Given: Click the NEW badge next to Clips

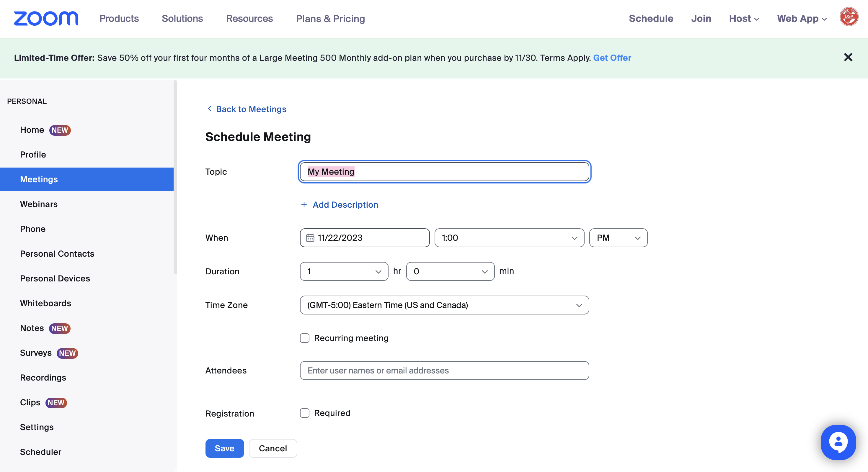Looking at the screenshot, I should pyautogui.click(x=56, y=403).
